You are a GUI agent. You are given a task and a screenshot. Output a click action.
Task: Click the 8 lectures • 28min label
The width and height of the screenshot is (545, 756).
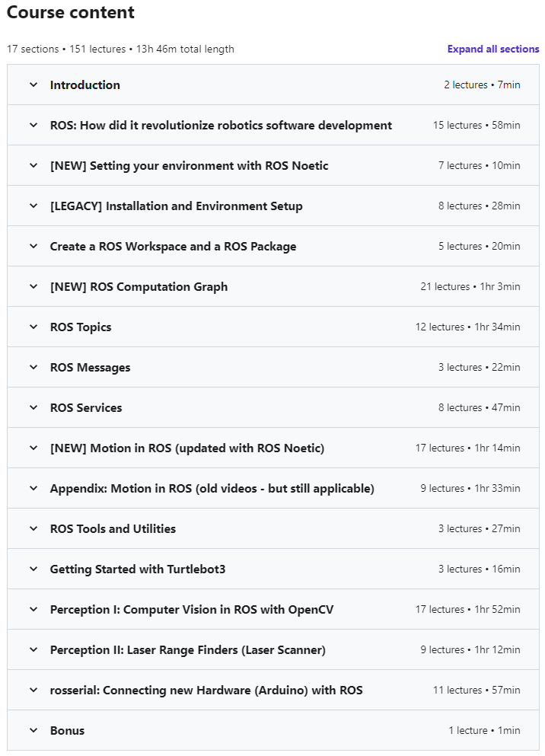(479, 206)
